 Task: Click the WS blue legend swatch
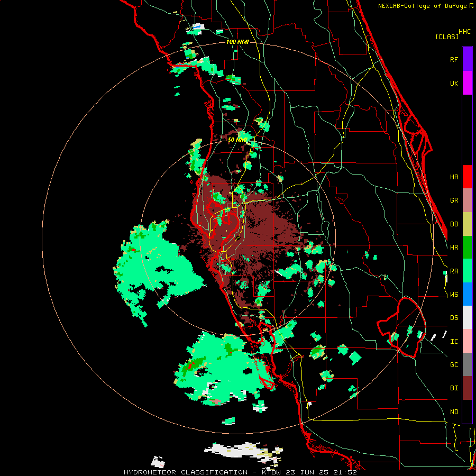[467, 294]
